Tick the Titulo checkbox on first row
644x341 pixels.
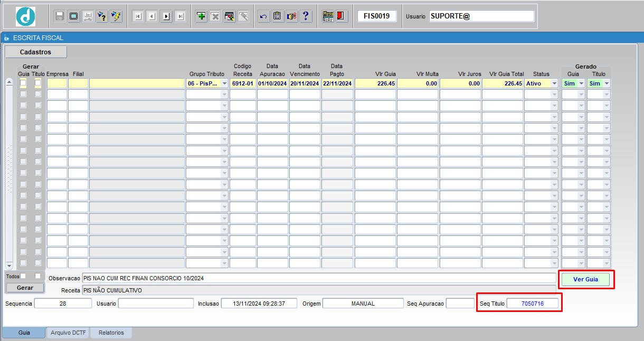coord(38,83)
